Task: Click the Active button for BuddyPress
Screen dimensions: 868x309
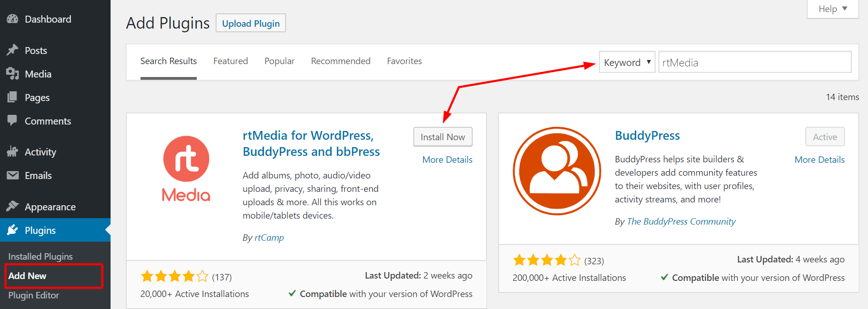Action: pyautogui.click(x=825, y=137)
